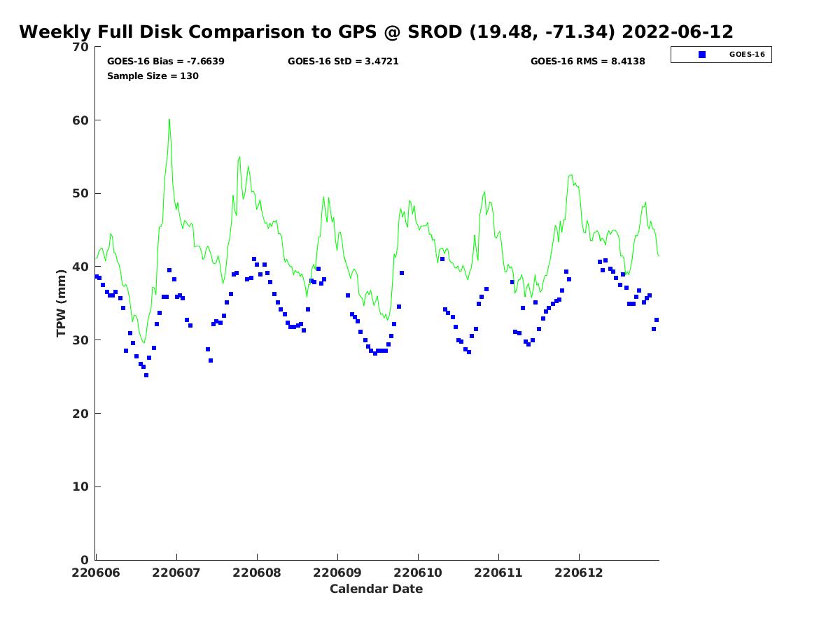Click the 220612 date tick label
The width and height of the screenshot is (840, 630).
[579, 573]
